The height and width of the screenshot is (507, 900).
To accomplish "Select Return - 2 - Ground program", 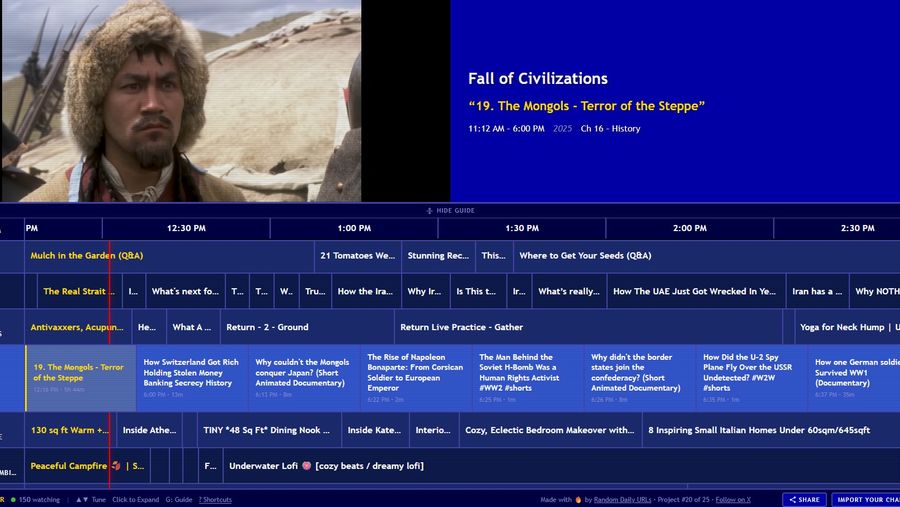I will tap(307, 327).
